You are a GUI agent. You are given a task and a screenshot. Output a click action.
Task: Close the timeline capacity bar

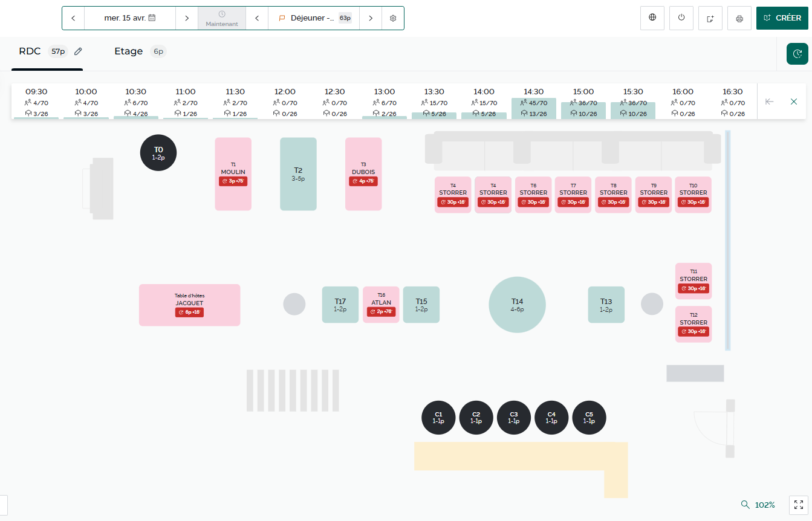pos(794,102)
